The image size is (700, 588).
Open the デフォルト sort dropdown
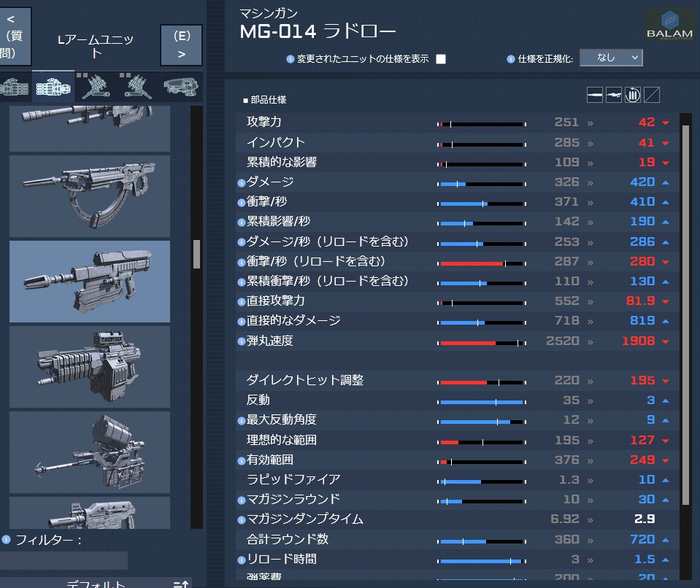tap(127, 583)
